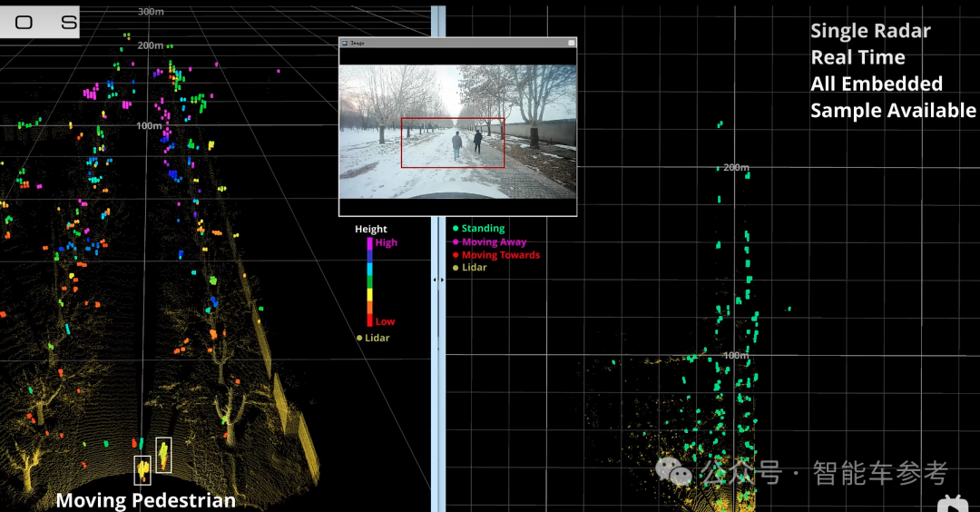Click the Height legend color gradient bar
Viewport: 980px width, 512px height.
pyautogui.click(x=369, y=281)
